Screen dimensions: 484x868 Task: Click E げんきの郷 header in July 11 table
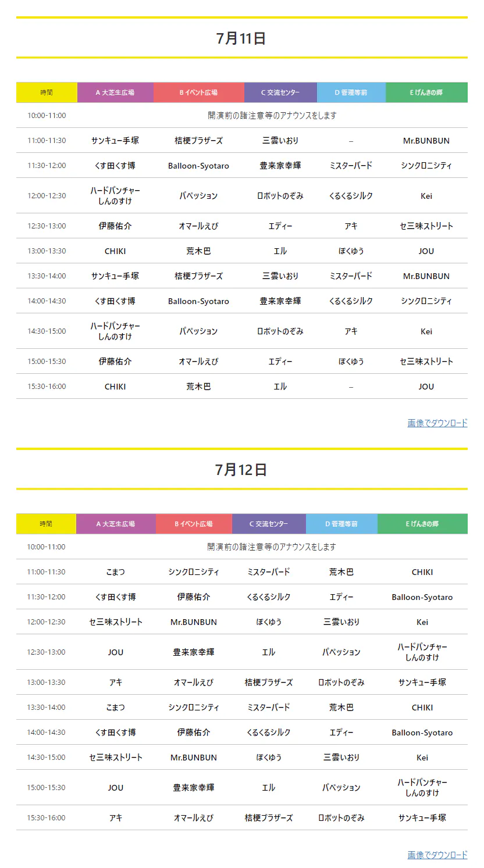[426, 92]
